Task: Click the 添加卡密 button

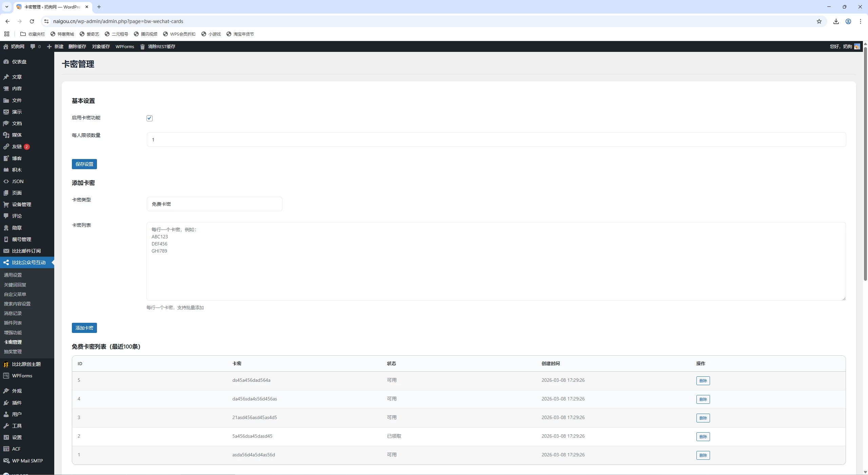Action: point(84,328)
